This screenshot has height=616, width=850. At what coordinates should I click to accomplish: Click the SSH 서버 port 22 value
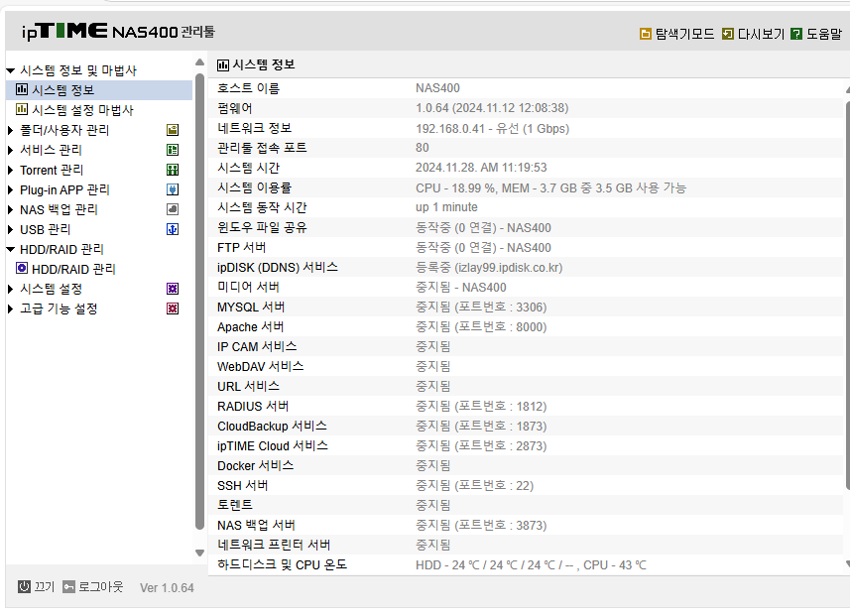click(474, 485)
